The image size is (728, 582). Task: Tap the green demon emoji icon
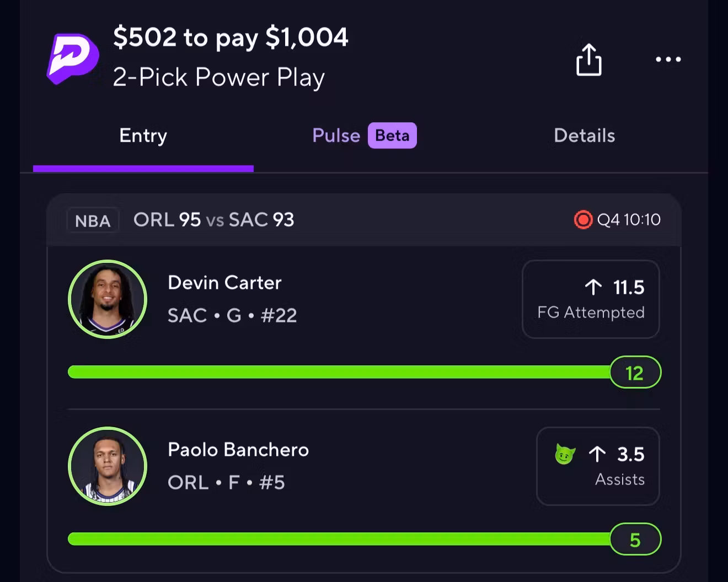point(565,455)
